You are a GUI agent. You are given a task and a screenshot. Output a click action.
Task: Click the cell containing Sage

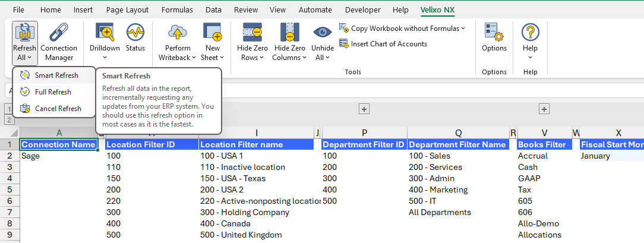click(59, 156)
